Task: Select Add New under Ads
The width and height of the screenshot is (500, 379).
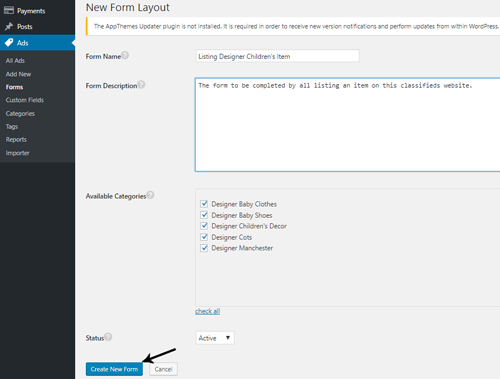Action: click(18, 74)
